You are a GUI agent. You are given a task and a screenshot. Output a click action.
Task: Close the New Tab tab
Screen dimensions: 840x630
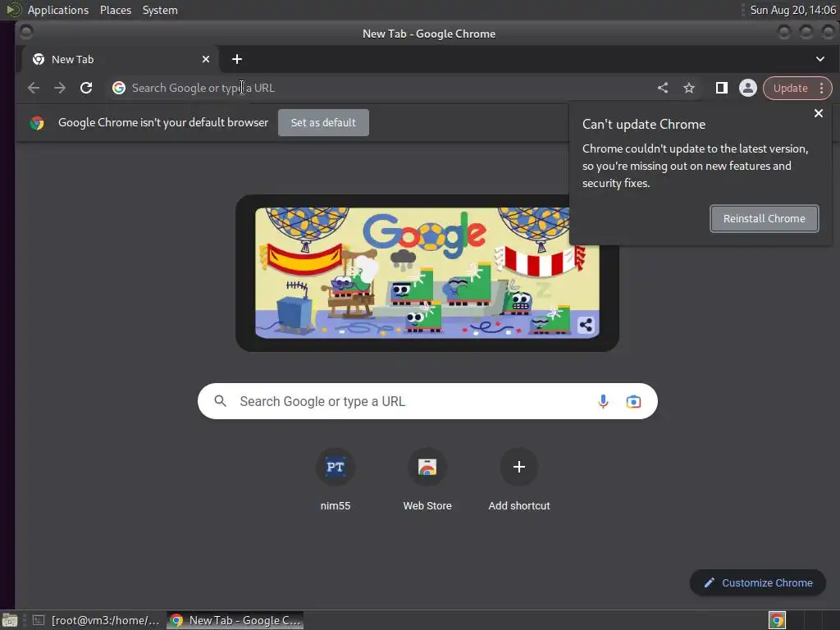[x=206, y=59]
